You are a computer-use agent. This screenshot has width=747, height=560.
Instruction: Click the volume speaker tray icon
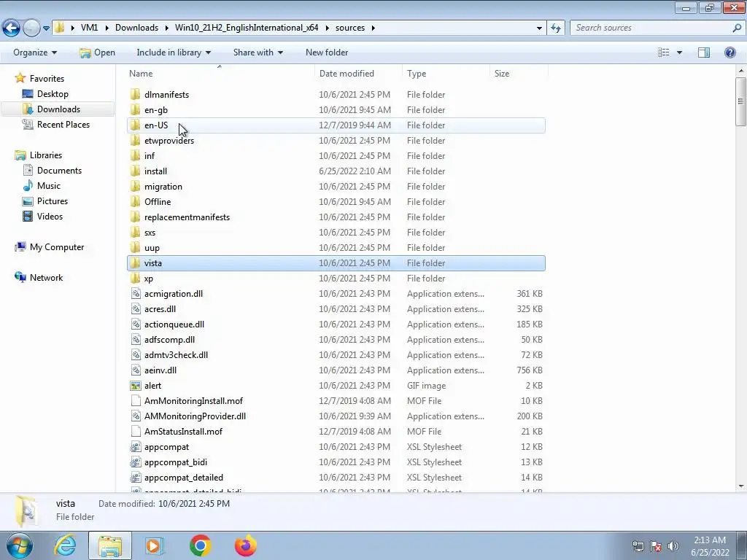[673, 546]
